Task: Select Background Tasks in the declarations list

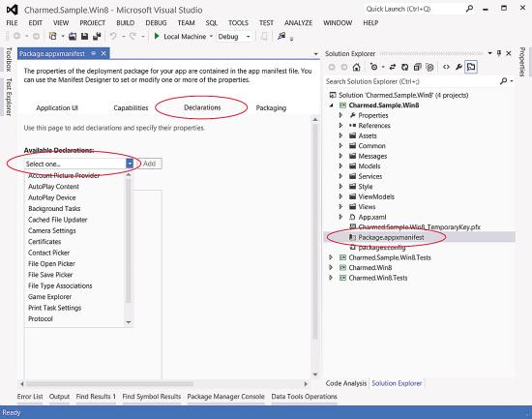Action: pos(54,208)
